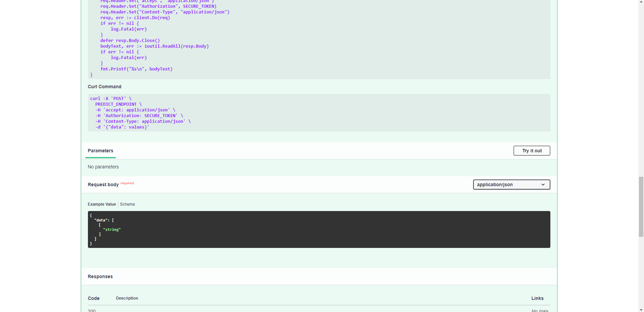This screenshot has height=312, width=644.
Task: Click the Links column header
Action: (537, 298)
